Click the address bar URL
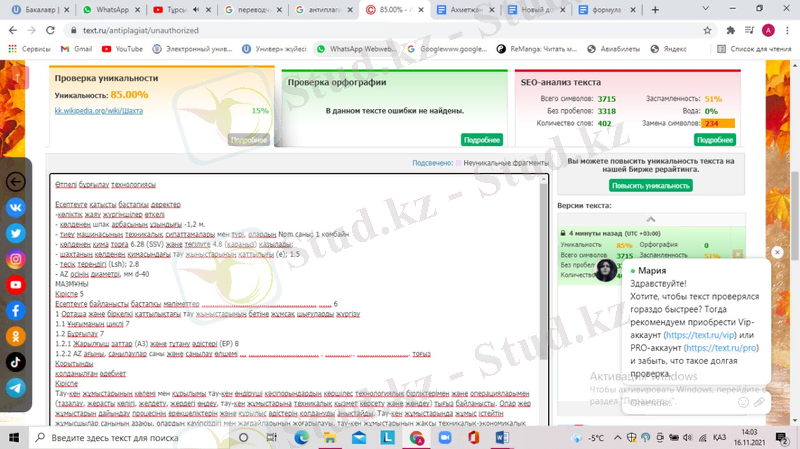800x449 pixels. point(141,31)
